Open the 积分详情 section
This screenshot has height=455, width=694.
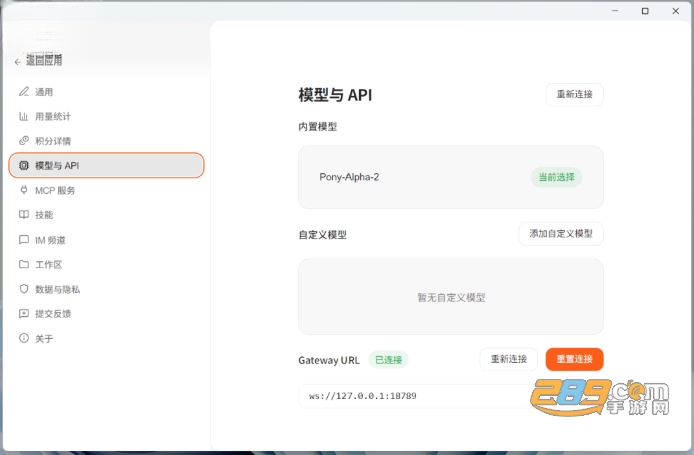pyautogui.click(x=106, y=141)
